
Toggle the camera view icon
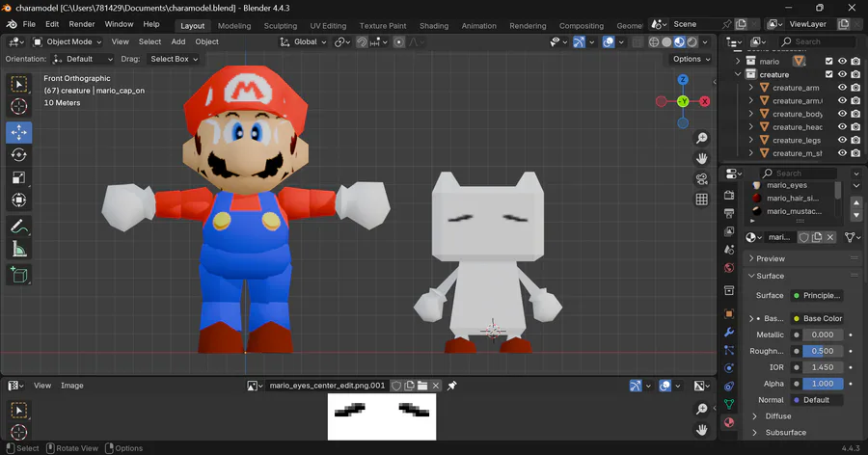click(x=702, y=178)
